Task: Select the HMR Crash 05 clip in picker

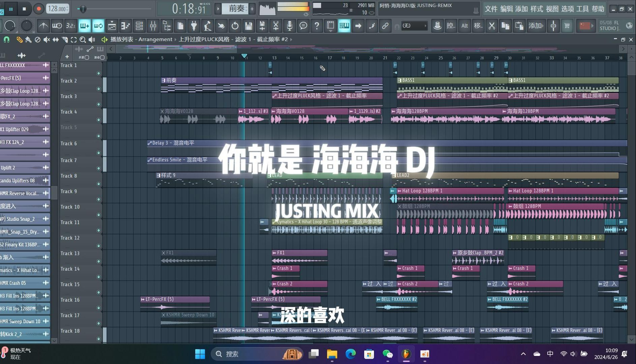Action: click(25, 283)
